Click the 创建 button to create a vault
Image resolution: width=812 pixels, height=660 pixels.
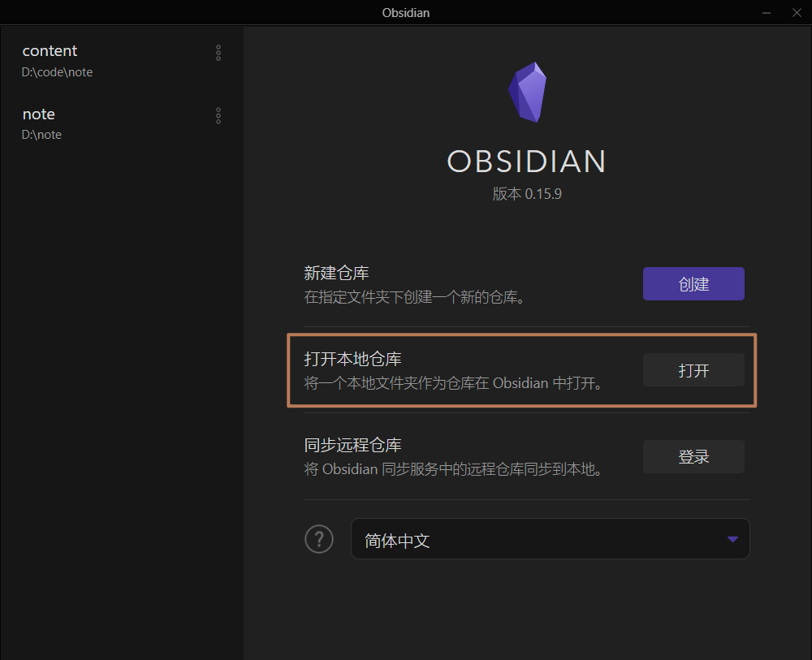pos(693,283)
